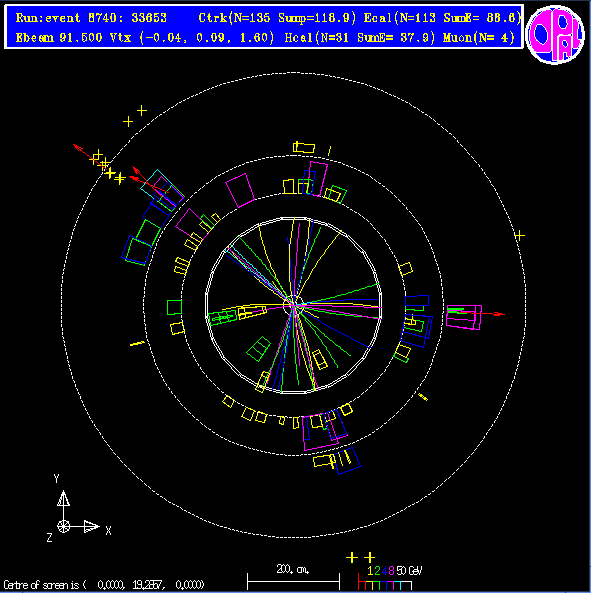Select the Muon(N= 4) readout
The height and width of the screenshot is (593, 591).
(x=479, y=37)
